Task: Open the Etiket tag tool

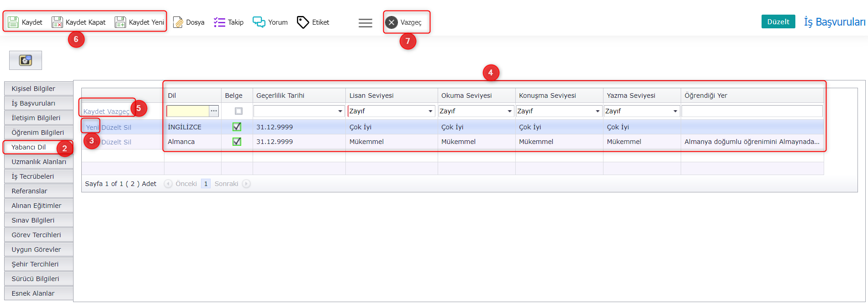Action: [313, 22]
